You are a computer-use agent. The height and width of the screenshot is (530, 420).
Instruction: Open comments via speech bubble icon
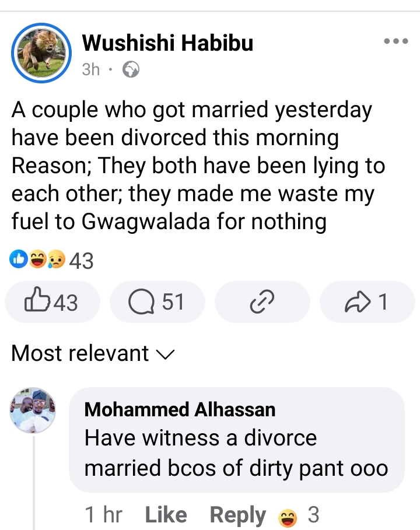pos(157,302)
